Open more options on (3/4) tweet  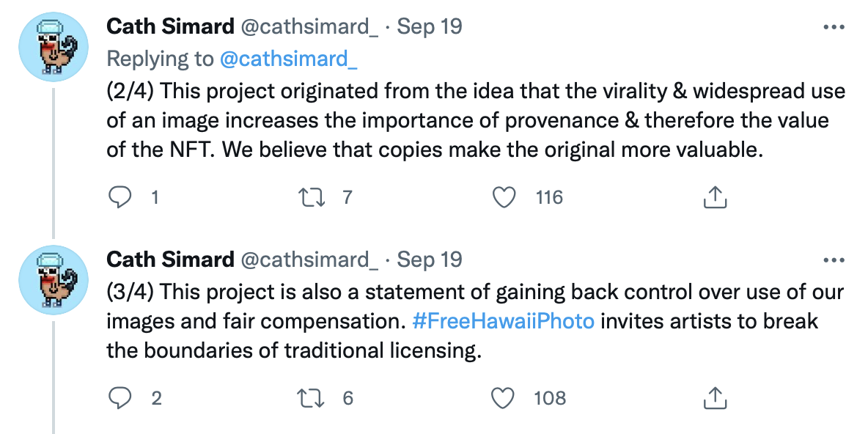[834, 260]
